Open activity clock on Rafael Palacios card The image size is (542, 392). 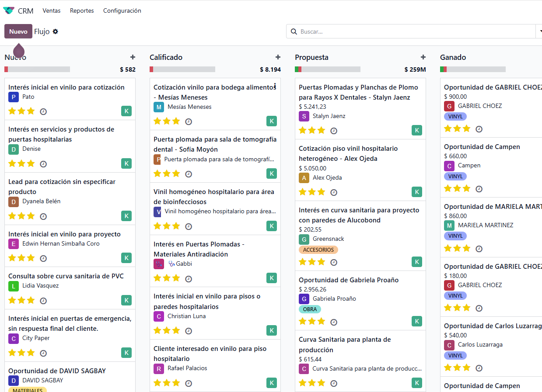coord(189,383)
